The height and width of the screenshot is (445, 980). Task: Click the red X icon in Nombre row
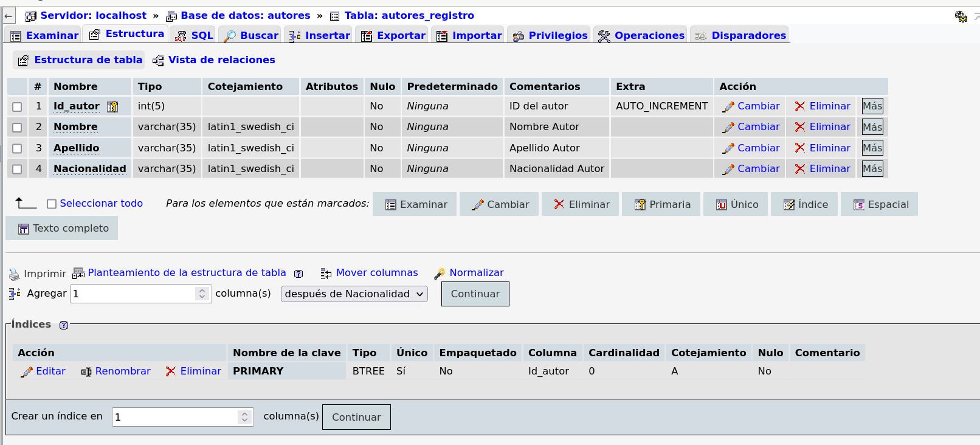point(800,127)
